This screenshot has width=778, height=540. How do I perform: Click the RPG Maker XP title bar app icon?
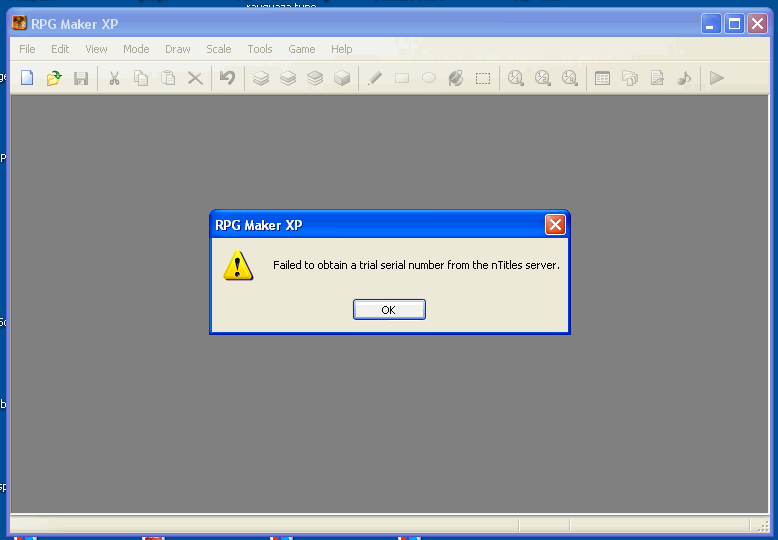click(x=19, y=23)
